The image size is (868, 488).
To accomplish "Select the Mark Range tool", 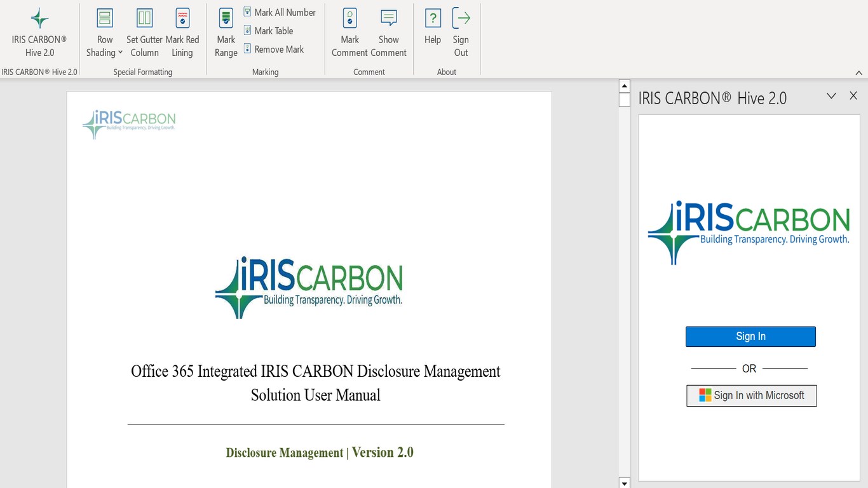I will coord(226,33).
